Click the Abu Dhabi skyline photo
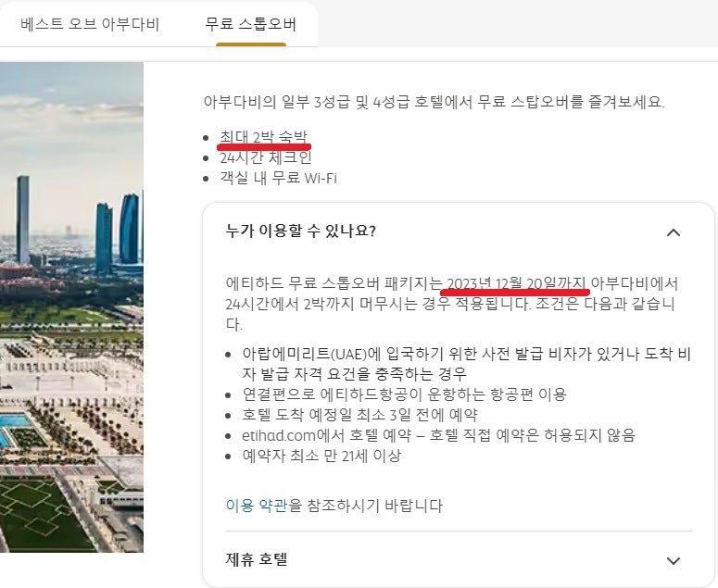 tap(71, 307)
